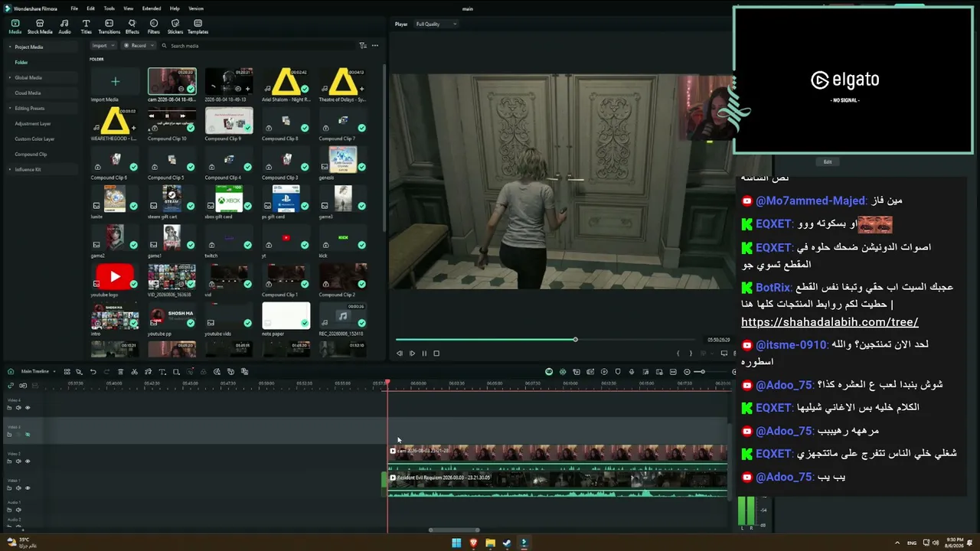Open the Help menu

point(175,8)
